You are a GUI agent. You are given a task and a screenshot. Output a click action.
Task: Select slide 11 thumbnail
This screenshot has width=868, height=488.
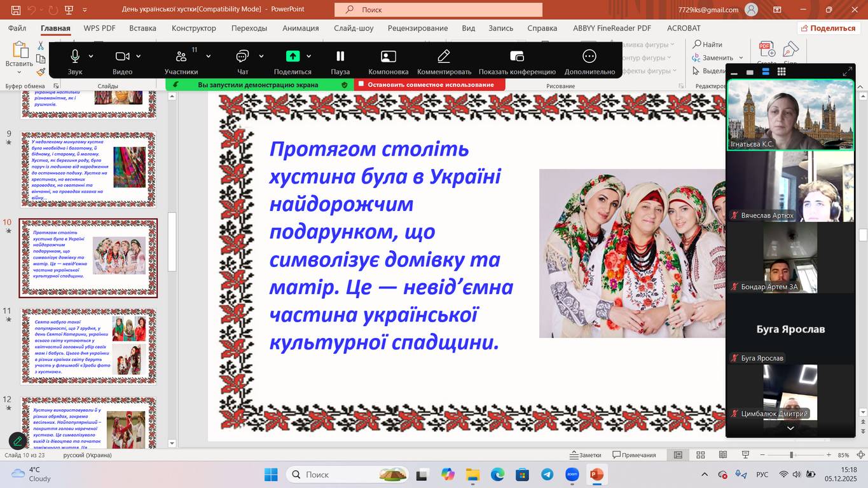pyautogui.click(x=88, y=346)
